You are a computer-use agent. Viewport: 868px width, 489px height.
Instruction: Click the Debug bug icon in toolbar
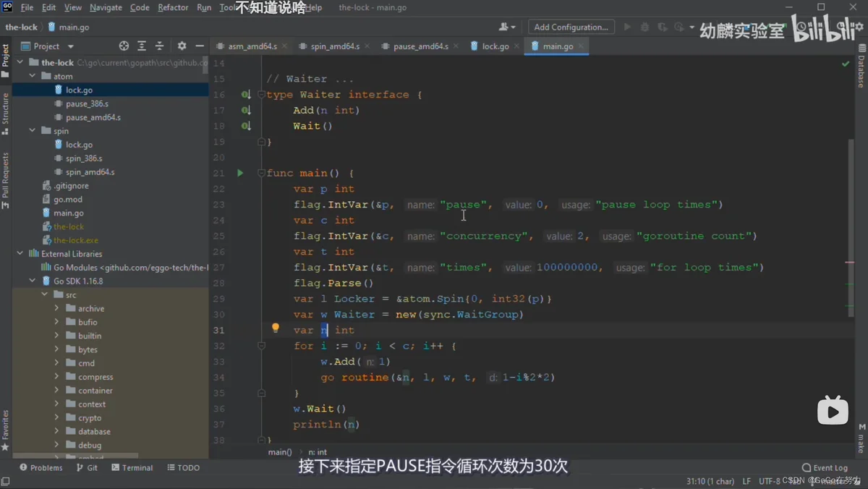[645, 27]
